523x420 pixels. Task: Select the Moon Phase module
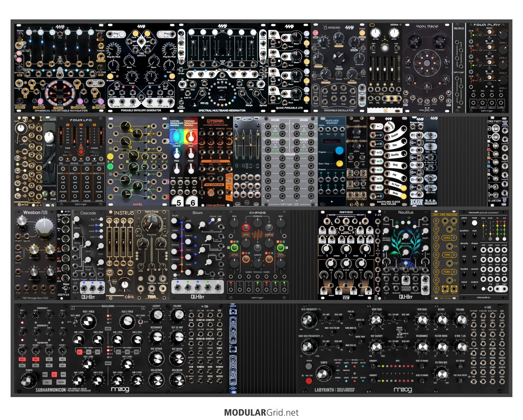(427, 68)
